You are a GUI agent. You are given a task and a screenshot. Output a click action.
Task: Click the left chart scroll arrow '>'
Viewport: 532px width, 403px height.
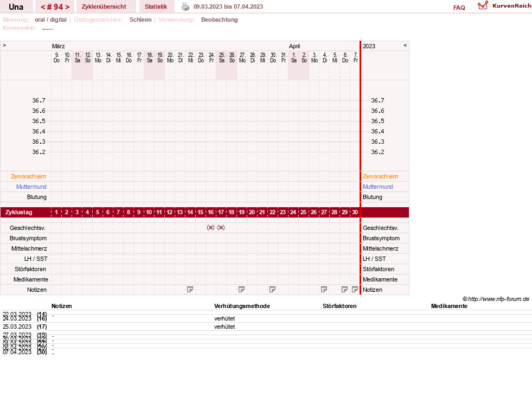(4, 45)
